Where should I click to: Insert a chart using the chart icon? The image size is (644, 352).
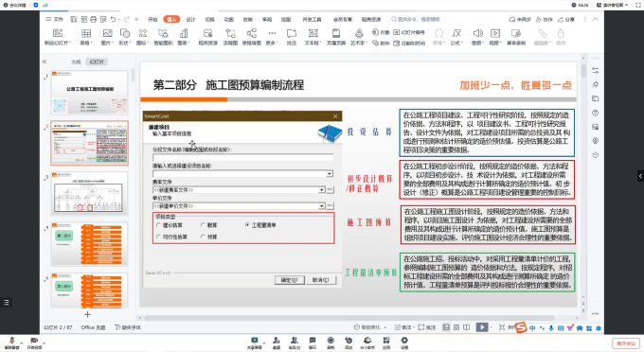click(184, 37)
